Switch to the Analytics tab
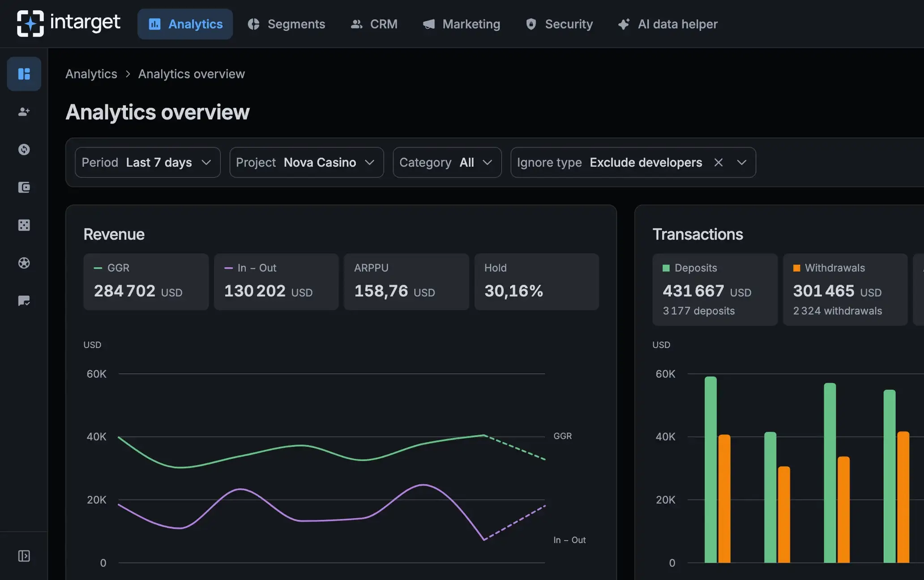The image size is (924, 580). tap(185, 24)
